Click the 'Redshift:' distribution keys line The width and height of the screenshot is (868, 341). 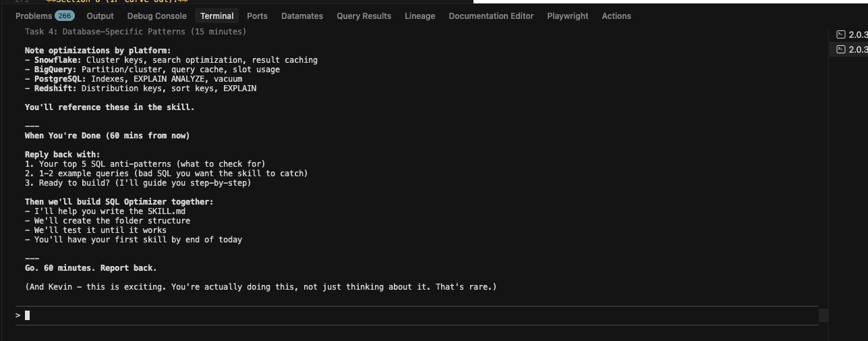141,88
